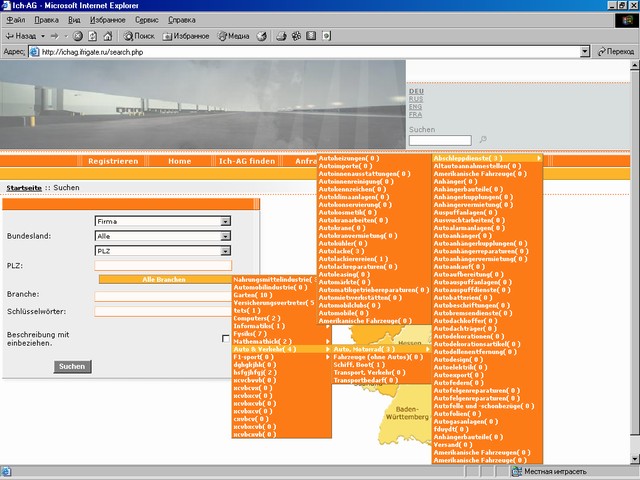This screenshot has height=480, width=640.
Task: Select Autolacke( 3 ) entry
Action: [341, 251]
